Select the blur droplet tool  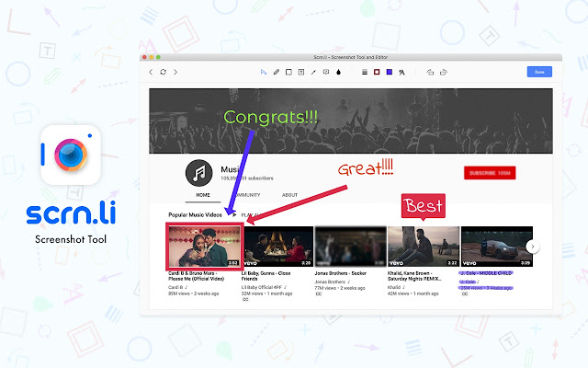click(x=339, y=72)
